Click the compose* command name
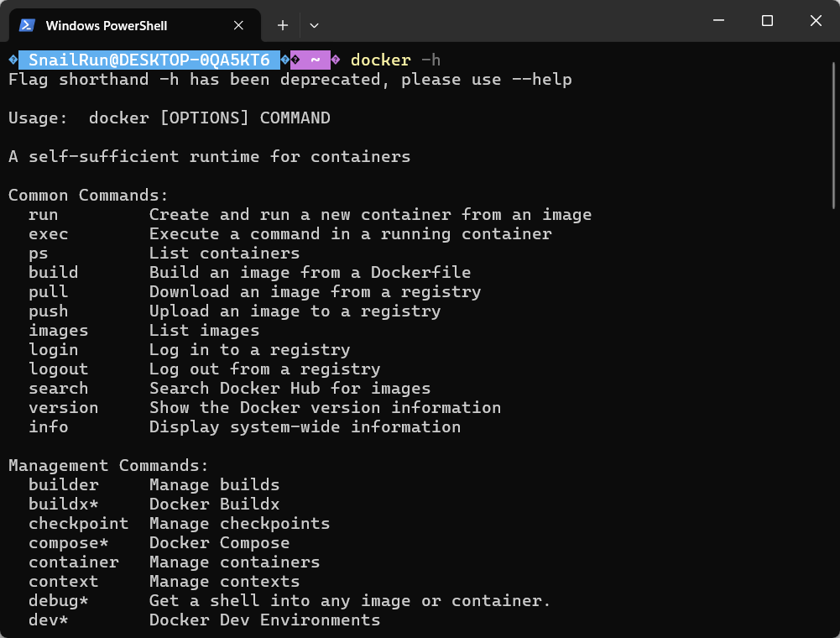The width and height of the screenshot is (840, 638). 68,542
